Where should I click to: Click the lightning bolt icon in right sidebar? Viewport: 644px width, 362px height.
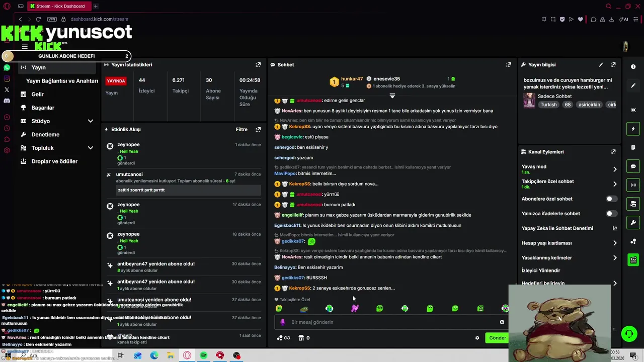(633, 129)
